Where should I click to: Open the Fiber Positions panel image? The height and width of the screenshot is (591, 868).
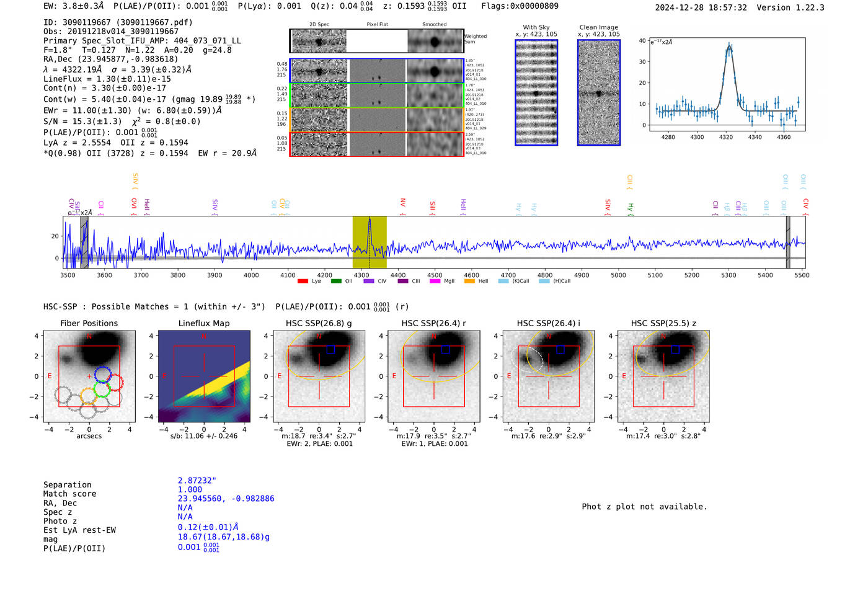[89, 376]
